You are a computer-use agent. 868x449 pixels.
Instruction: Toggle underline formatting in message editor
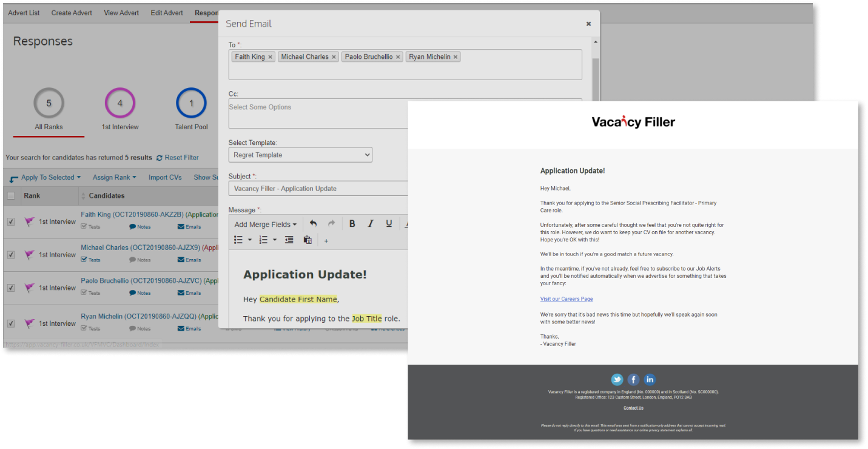point(389,224)
